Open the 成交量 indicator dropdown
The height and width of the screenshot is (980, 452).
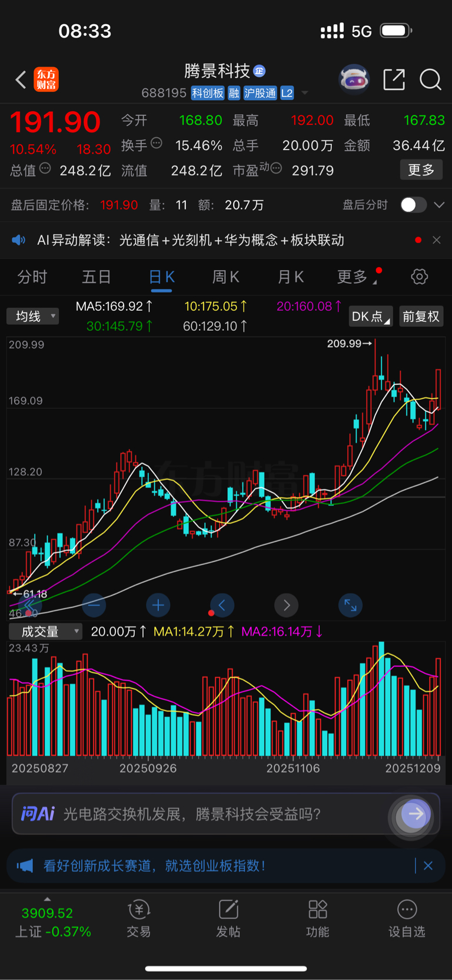(45, 632)
